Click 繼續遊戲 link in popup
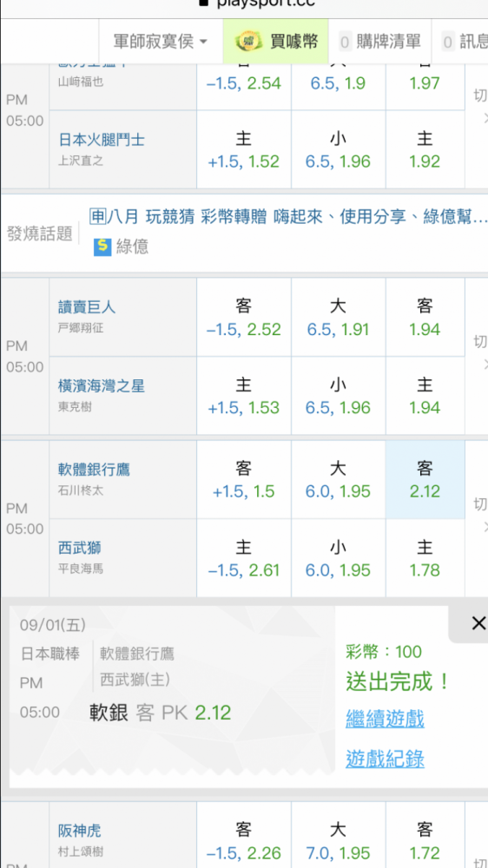488x868 pixels. click(385, 719)
